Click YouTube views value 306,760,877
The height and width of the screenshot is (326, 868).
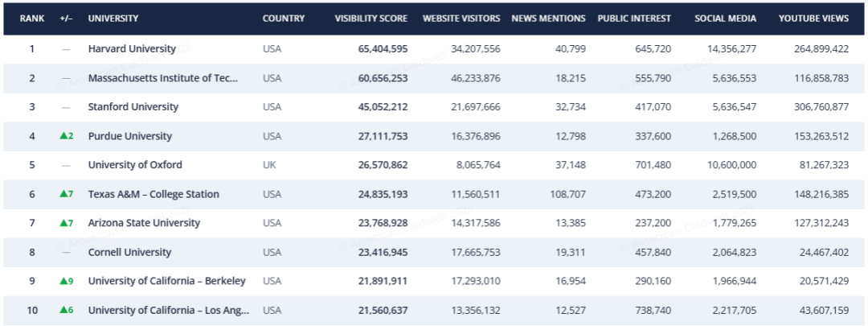[821, 107]
